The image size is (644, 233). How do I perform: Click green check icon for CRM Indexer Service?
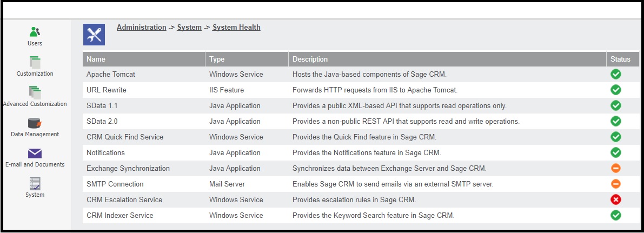tap(615, 215)
